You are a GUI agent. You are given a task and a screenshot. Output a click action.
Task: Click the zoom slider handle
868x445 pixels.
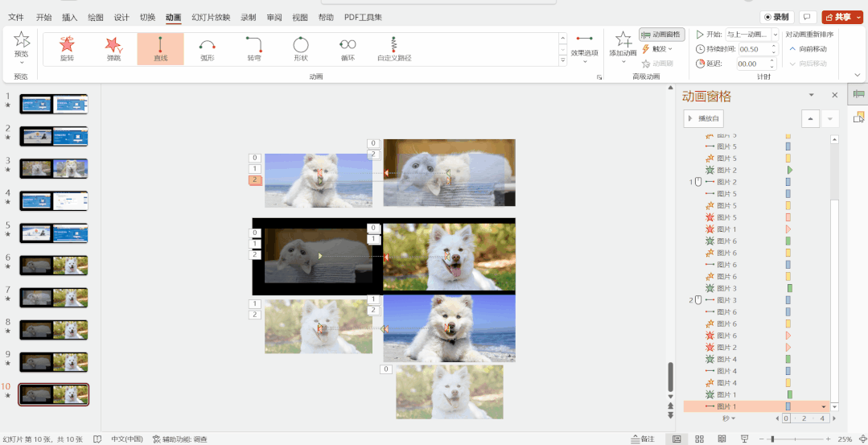click(773, 439)
